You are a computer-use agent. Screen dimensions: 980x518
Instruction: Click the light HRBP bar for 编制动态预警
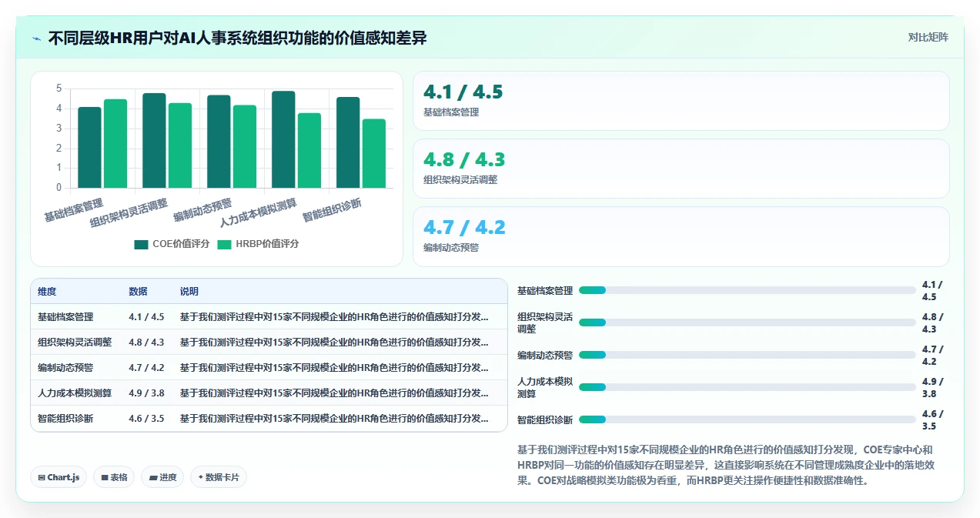245,146
